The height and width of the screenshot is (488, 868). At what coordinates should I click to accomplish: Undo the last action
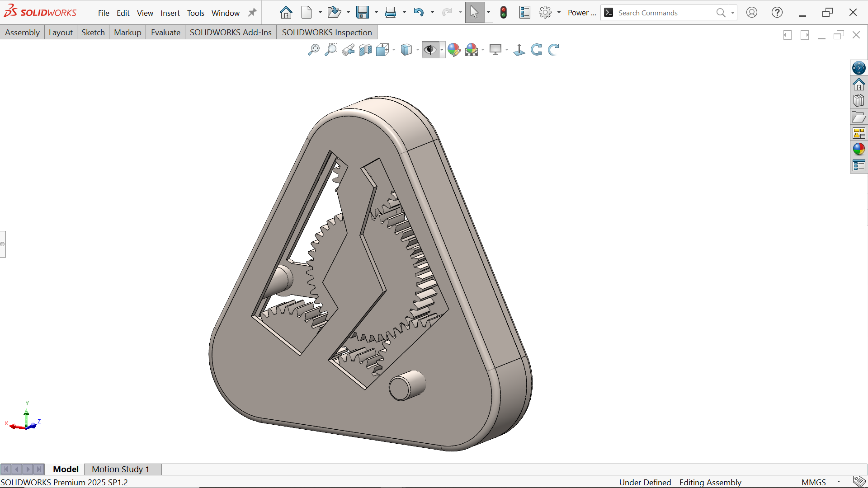[x=419, y=13]
